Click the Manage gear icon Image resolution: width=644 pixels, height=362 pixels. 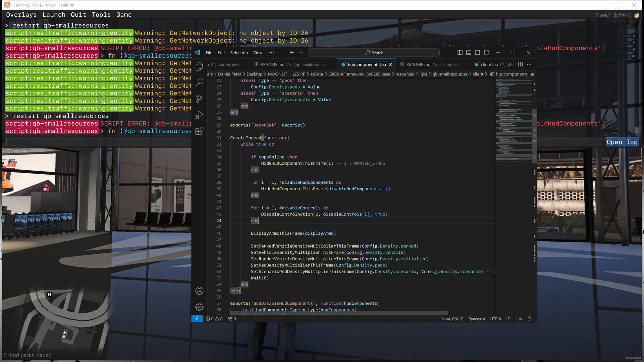[x=199, y=307]
